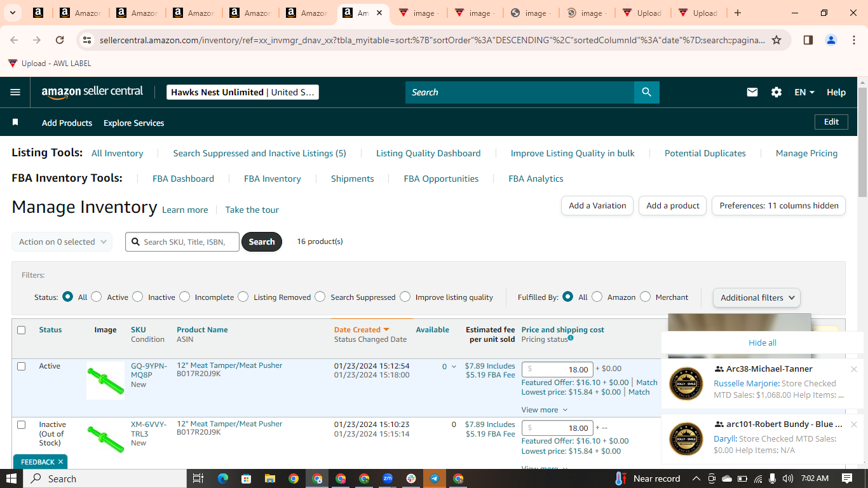Image resolution: width=868 pixels, height=488 pixels.
Task: Reload the page with the browser refresh icon
Action: (60, 40)
